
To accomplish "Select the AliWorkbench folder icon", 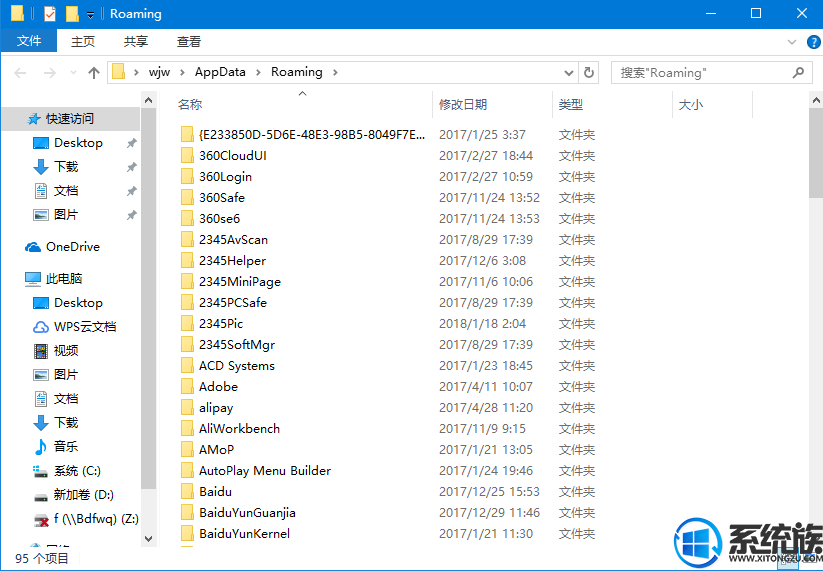I will [187, 429].
